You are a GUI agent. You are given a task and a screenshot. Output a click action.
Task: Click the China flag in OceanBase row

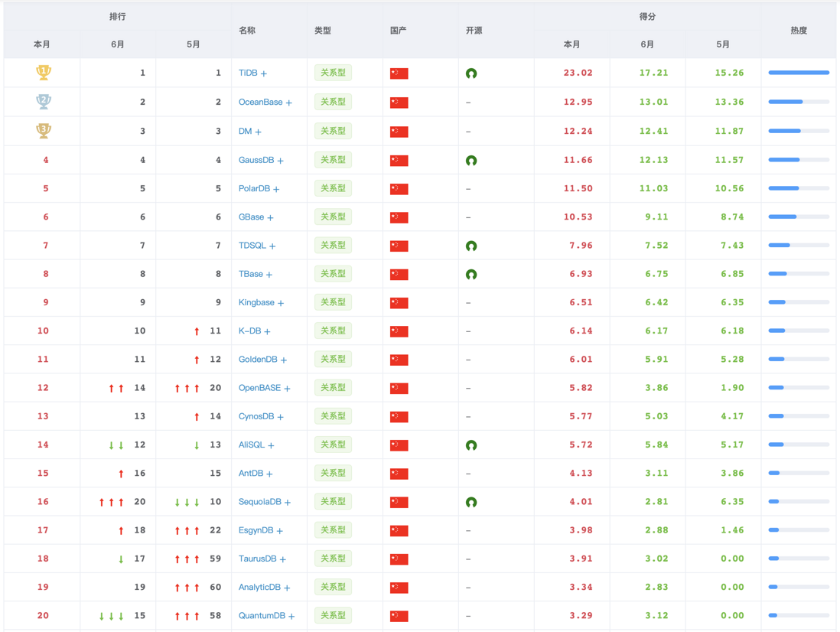click(x=399, y=103)
